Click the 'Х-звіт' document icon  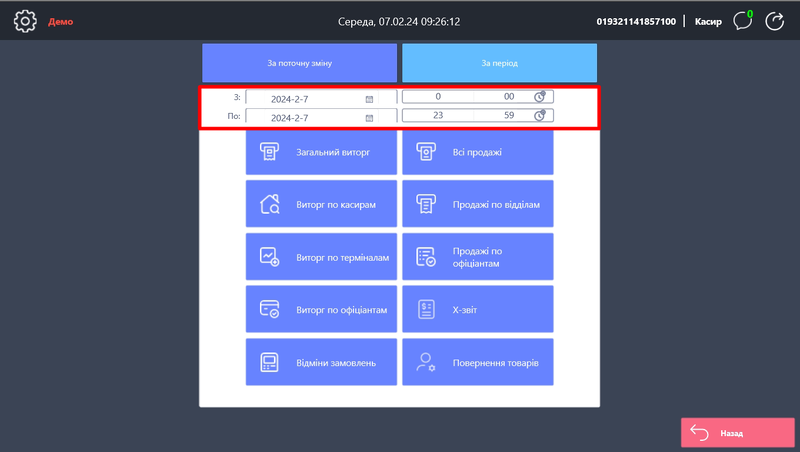tap(426, 310)
